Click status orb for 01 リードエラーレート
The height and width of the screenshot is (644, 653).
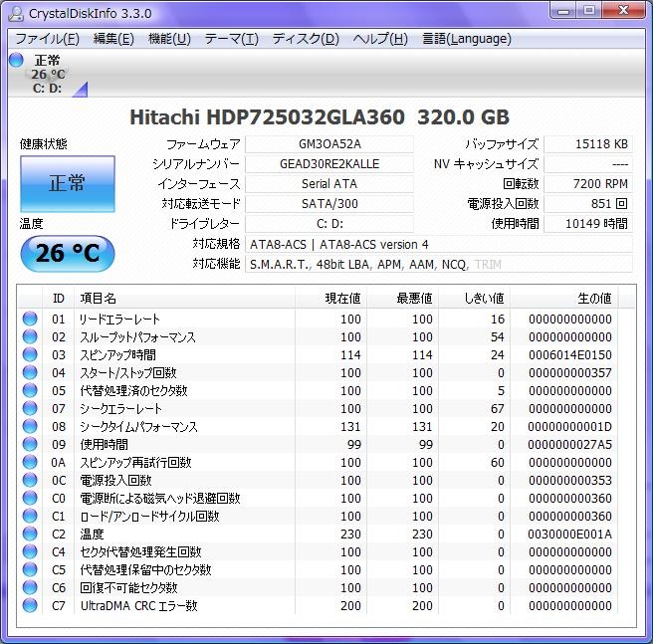[x=30, y=319]
